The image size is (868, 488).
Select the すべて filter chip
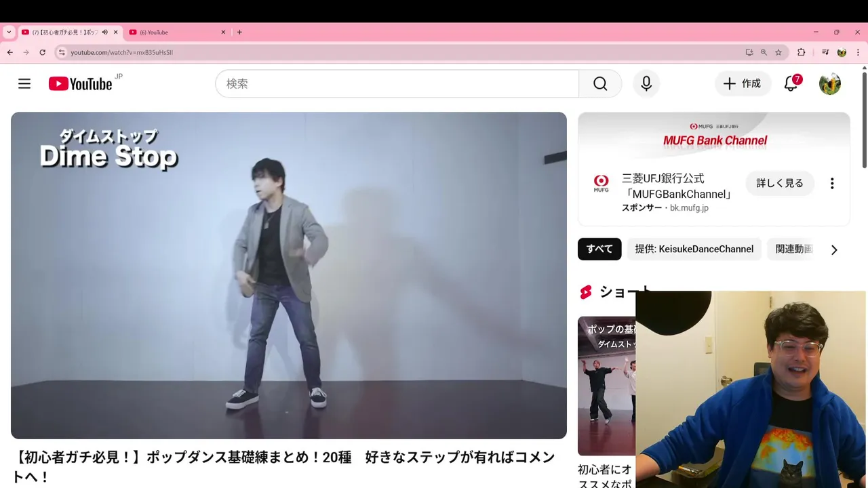coord(599,249)
